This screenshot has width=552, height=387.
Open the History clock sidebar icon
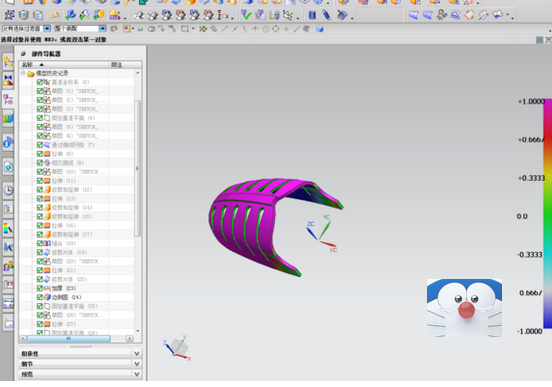coord(8,190)
